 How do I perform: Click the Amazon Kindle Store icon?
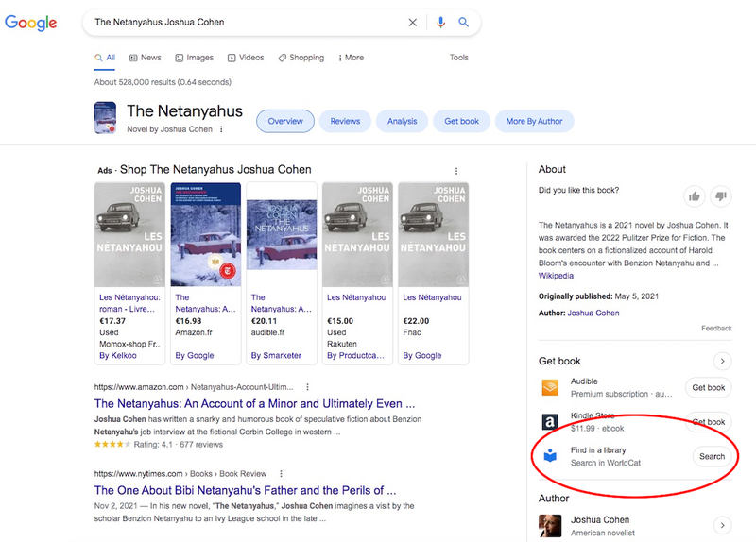(550, 421)
